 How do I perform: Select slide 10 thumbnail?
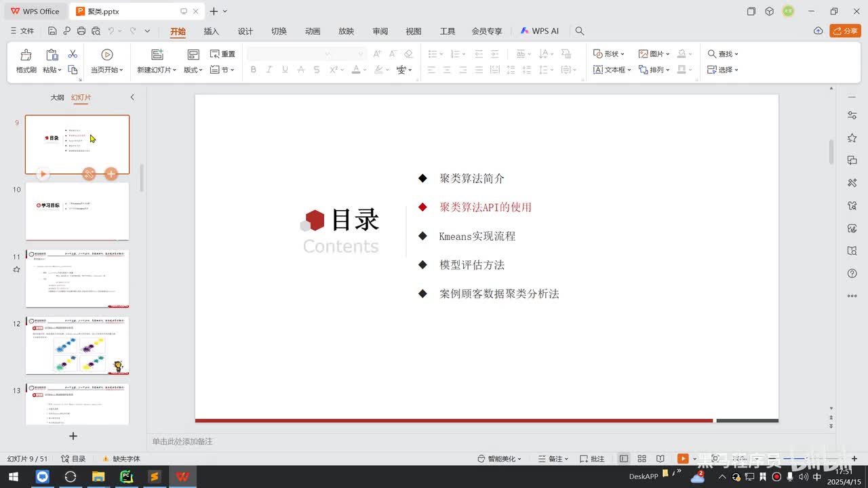[77, 211]
